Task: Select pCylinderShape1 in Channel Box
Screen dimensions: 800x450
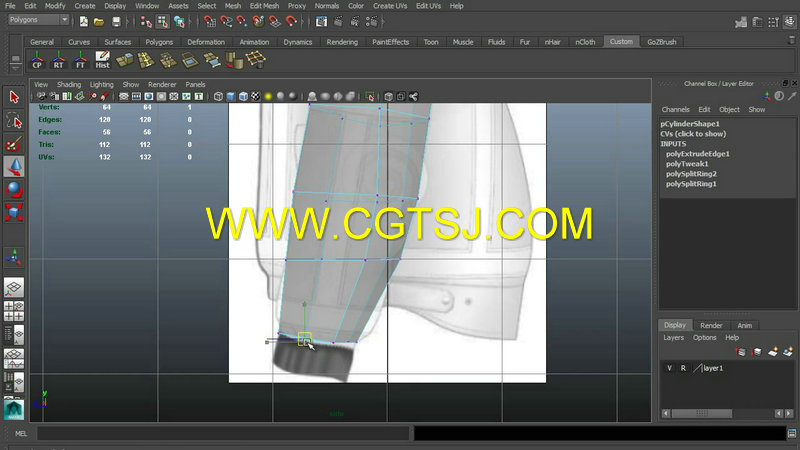Action: click(690, 123)
